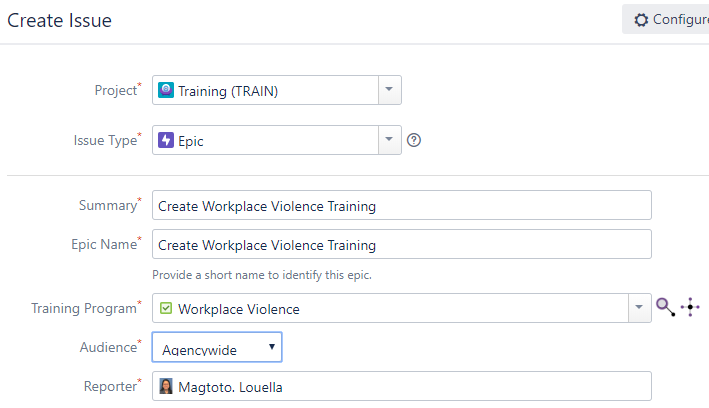
Task: Open the Training Program graph view icon
Action: (x=690, y=307)
